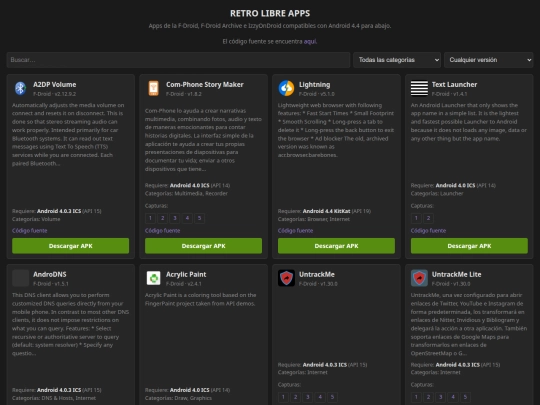Open screenshot 1 of UntrackMe Lite

point(416,397)
